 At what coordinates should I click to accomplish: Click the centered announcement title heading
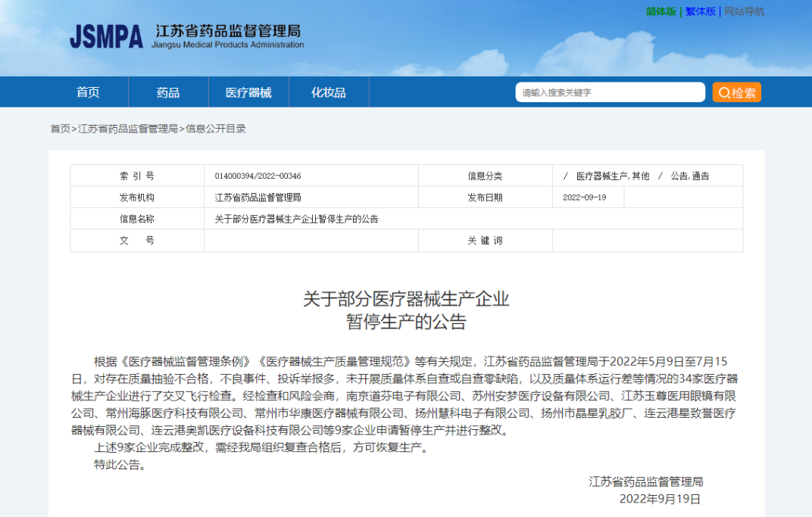[x=406, y=310]
